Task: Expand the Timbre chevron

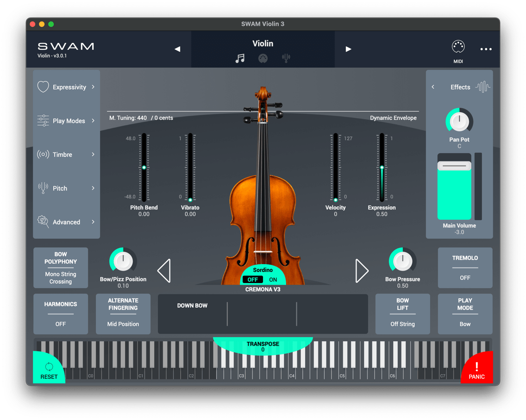Action: pos(93,154)
